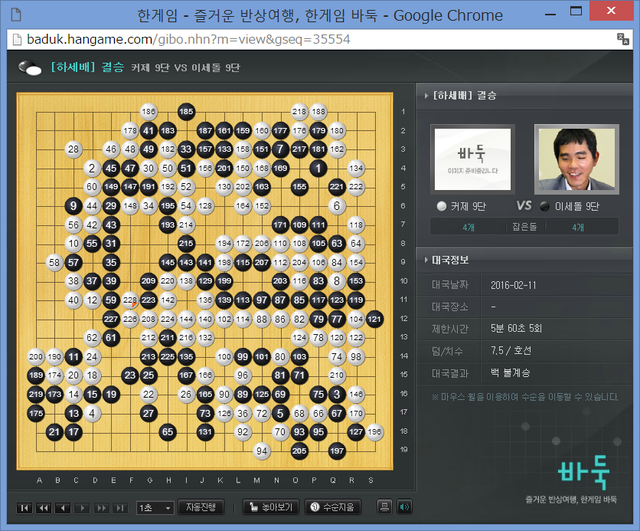
Task: Click white stone number 186
Action: 149,111
